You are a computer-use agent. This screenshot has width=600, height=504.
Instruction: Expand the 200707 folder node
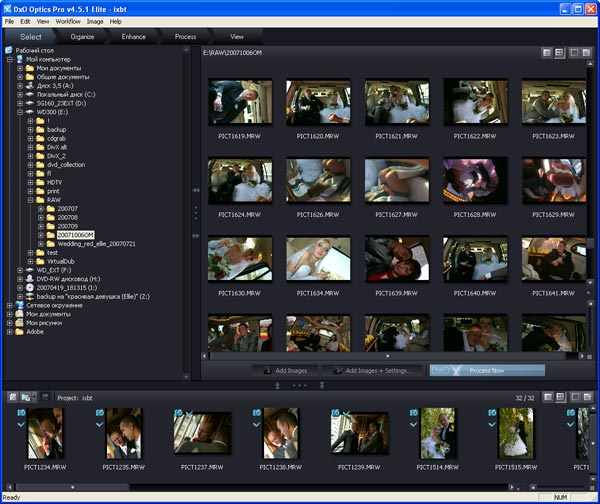tap(41, 209)
